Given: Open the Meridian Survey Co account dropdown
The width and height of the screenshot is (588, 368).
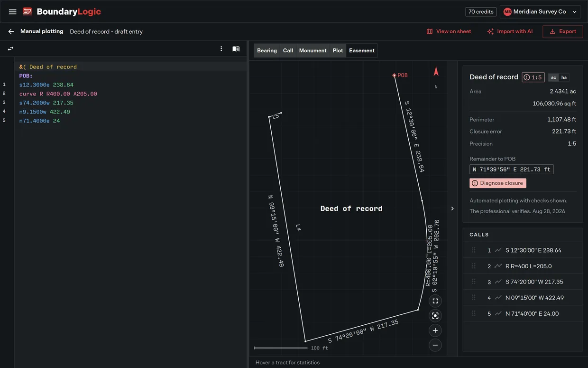Looking at the screenshot, I should pyautogui.click(x=540, y=12).
